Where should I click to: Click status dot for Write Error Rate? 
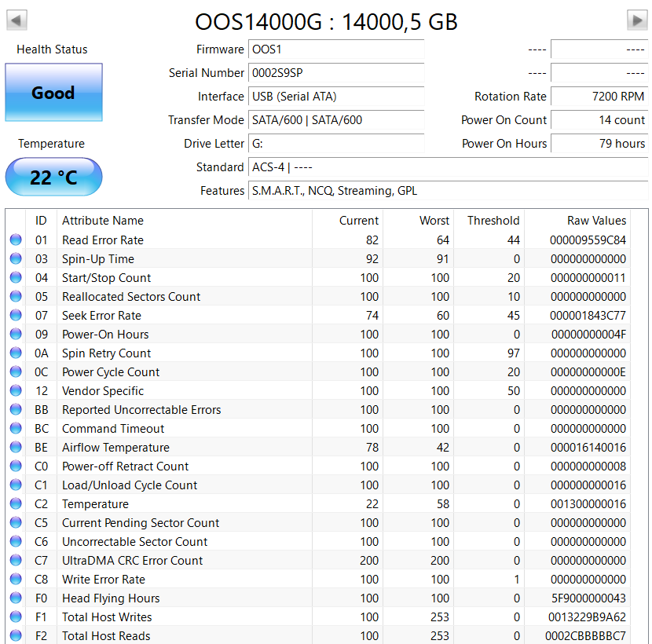click(16, 579)
